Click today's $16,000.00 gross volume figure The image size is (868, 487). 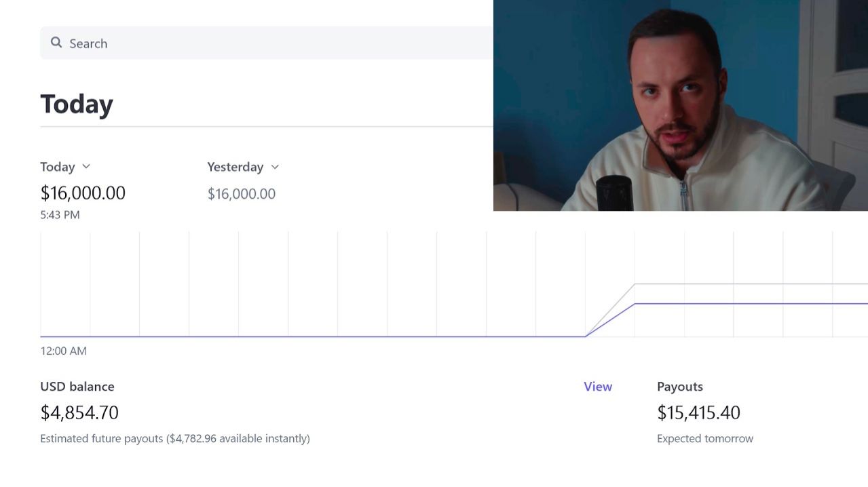click(83, 193)
